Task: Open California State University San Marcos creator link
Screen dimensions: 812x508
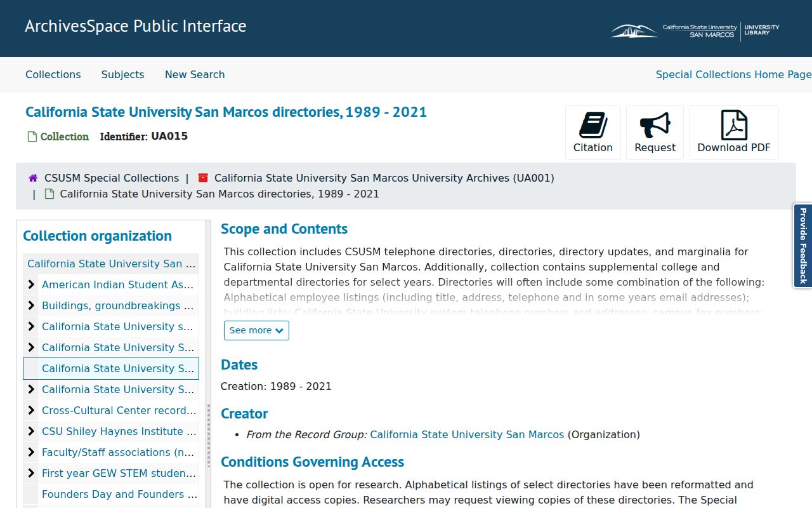Action: pos(467,435)
